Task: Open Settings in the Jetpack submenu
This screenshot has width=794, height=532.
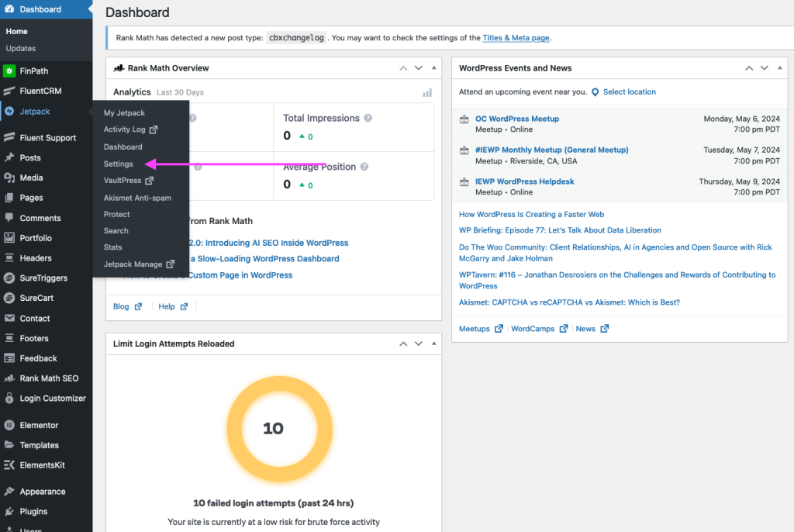Action: pos(119,164)
